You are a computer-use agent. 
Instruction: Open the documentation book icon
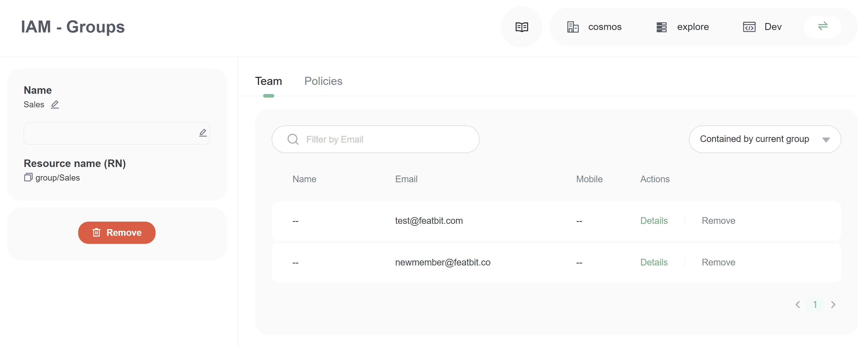point(521,27)
